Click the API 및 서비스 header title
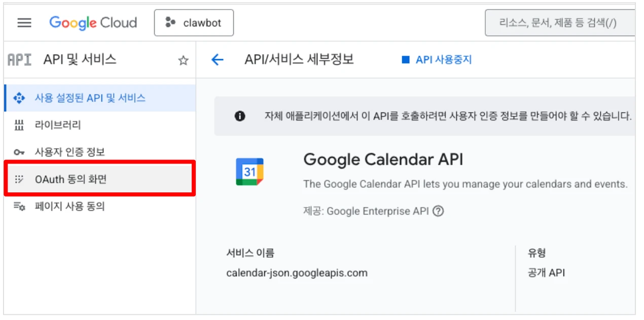Image resolution: width=644 pixels, height=320 pixels. point(80,60)
